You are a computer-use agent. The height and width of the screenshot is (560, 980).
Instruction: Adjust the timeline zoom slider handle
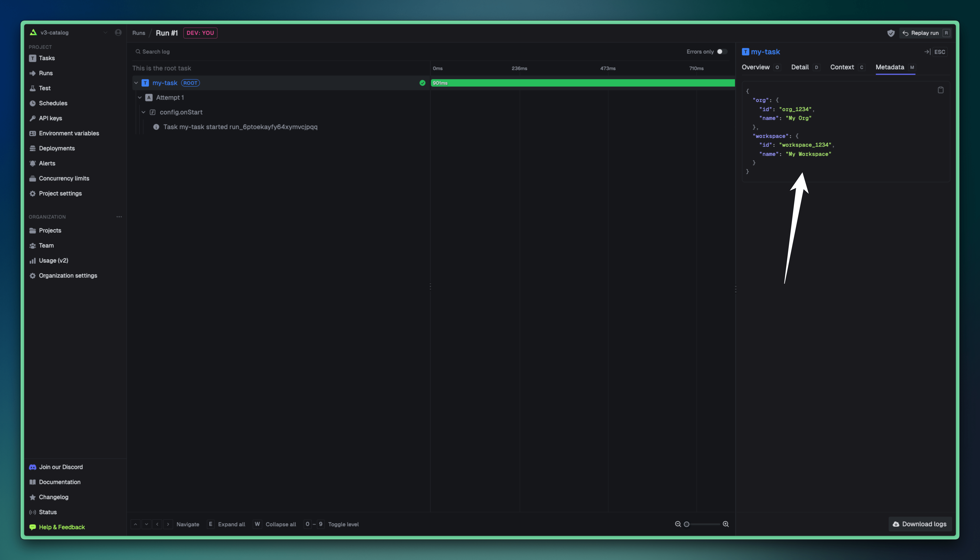click(686, 524)
